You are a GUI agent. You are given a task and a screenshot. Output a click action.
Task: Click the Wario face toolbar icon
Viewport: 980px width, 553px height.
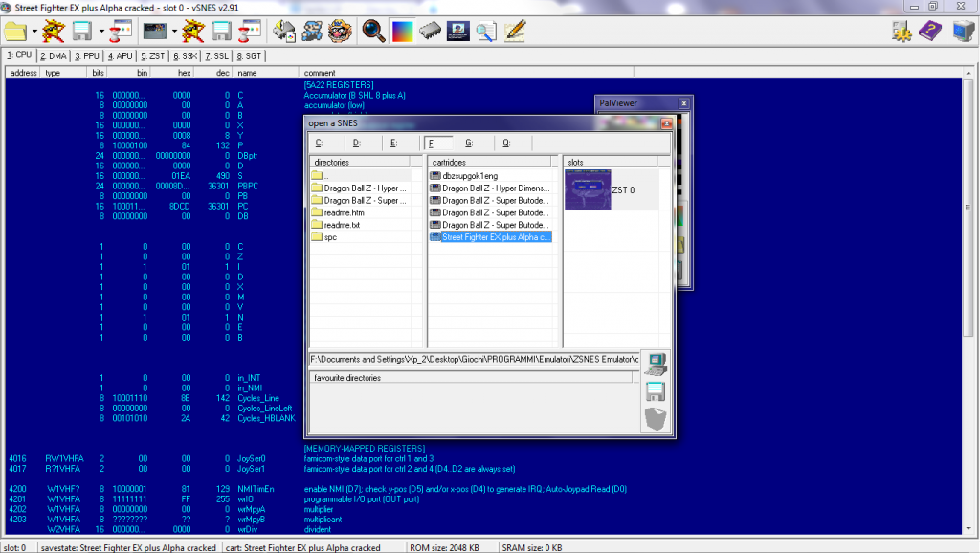(x=341, y=31)
